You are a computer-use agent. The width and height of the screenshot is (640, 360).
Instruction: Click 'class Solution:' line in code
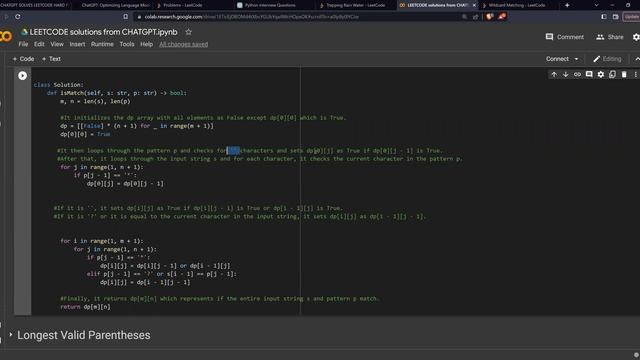[x=58, y=85]
